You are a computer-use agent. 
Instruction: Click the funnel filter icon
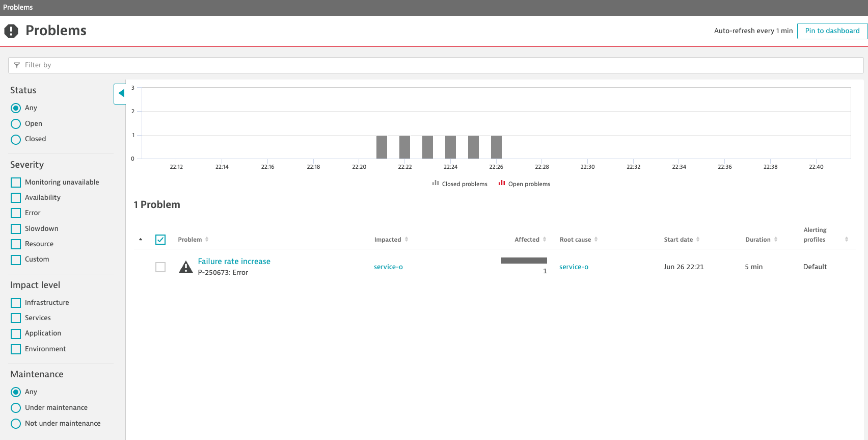point(17,65)
